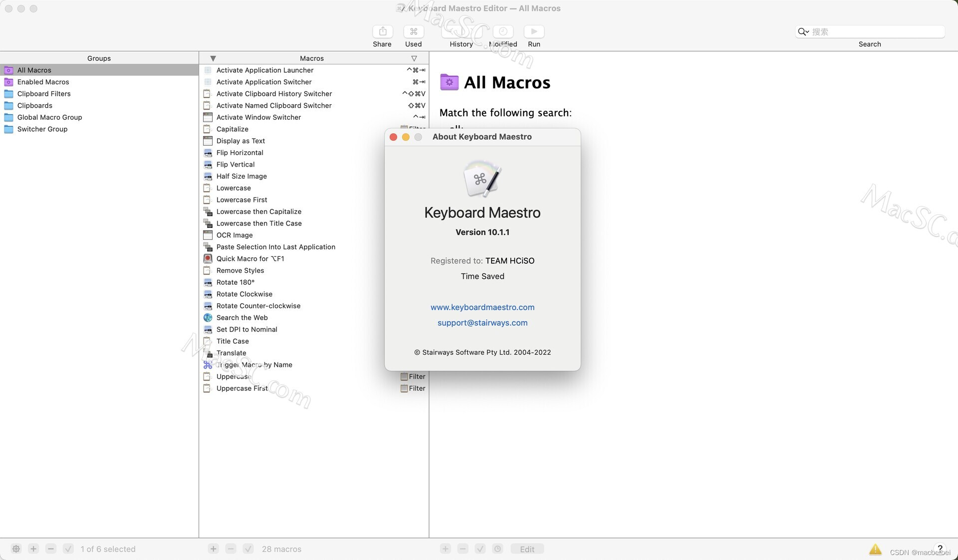Add a new macro group with plus
The width and height of the screenshot is (958, 560).
[33, 549]
